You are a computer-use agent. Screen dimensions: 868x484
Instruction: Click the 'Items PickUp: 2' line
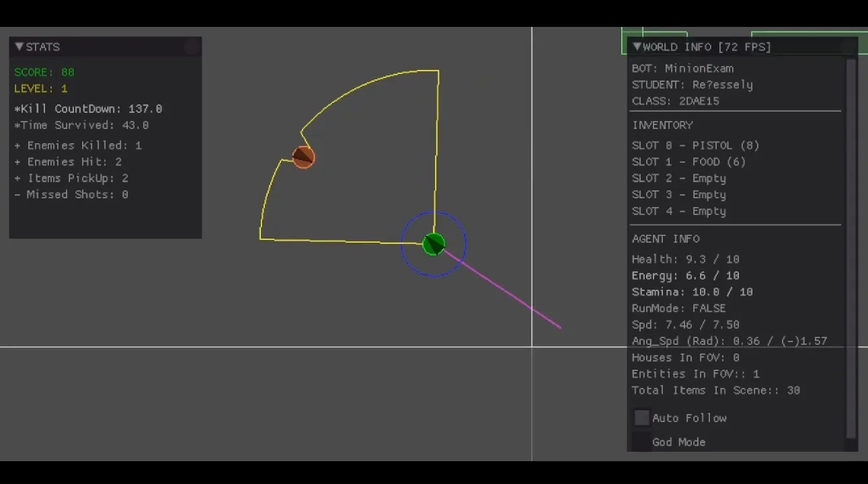(x=71, y=178)
